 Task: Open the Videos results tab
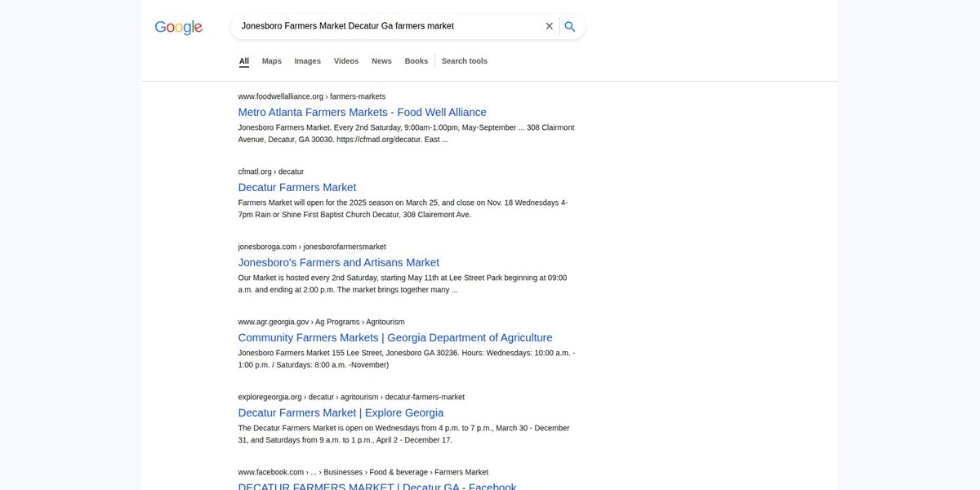coord(346,61)
